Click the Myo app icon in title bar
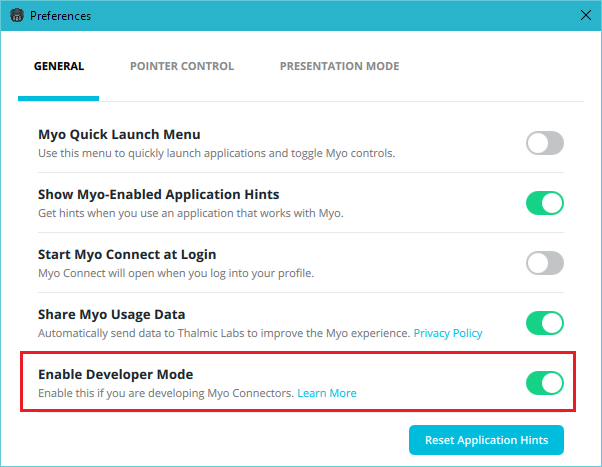 click(17, 16)
